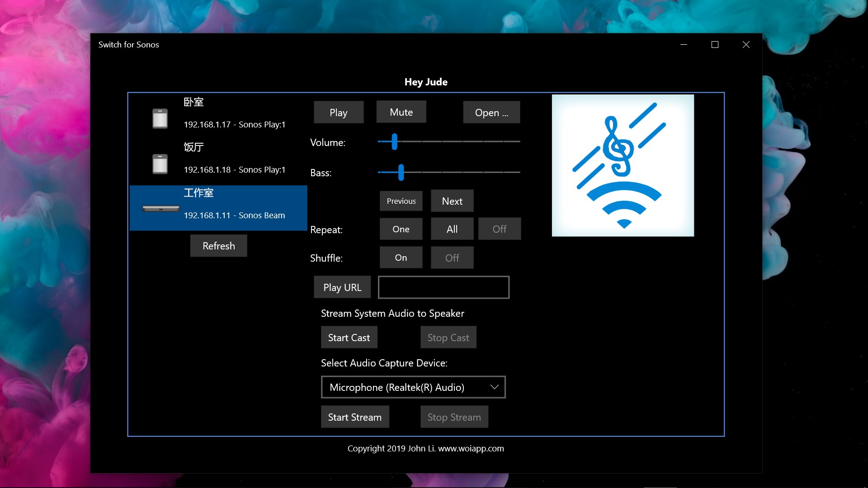This screenshot has width=868, height=488.
Task: Click the Play:1 speaker icon for 饭厅
Action: pyautogui.click(x=160, y=164)
